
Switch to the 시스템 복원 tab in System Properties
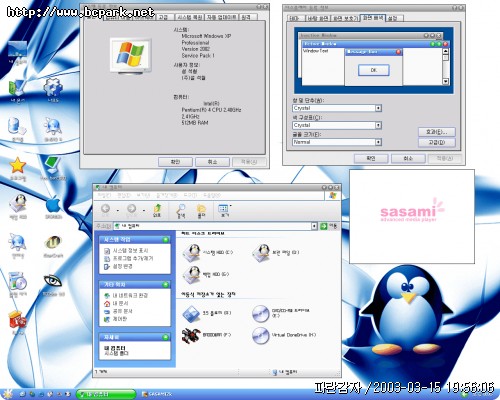pos(189,17)
